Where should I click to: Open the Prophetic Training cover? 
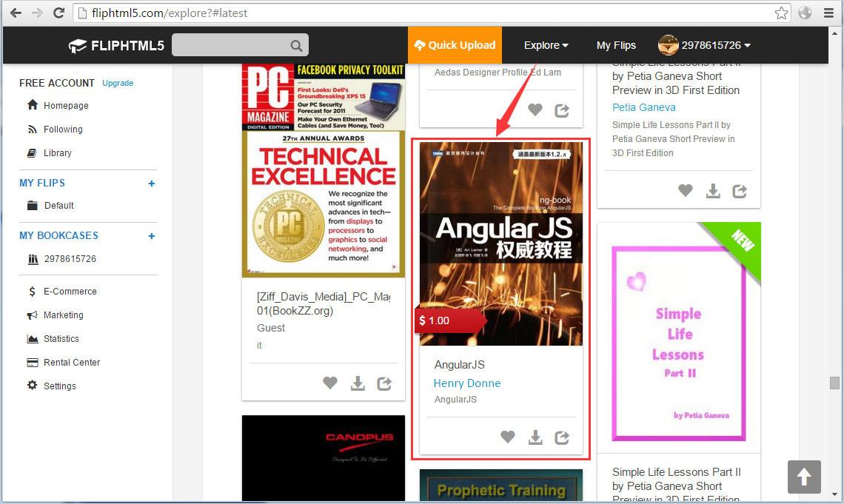[x=501, y=485]
